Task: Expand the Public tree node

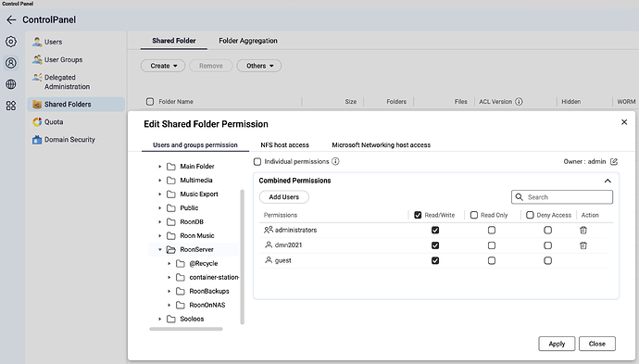Action: point(159,207)
